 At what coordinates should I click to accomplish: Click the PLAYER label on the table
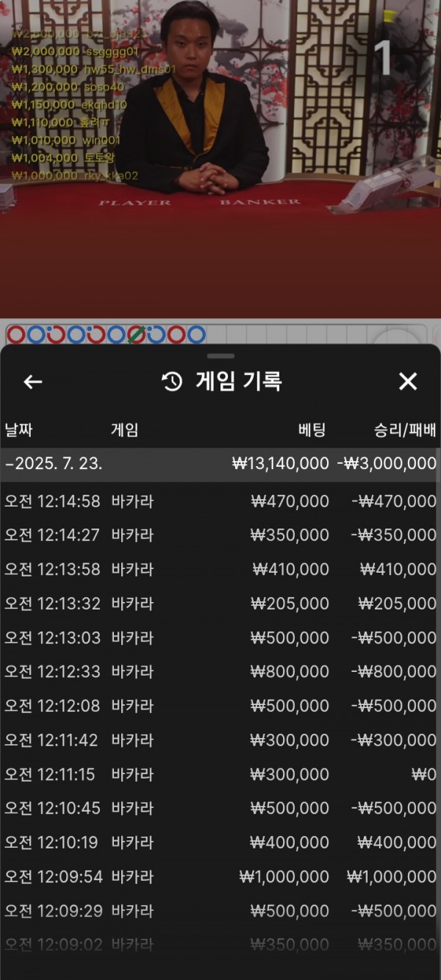(x=135, y=202)
